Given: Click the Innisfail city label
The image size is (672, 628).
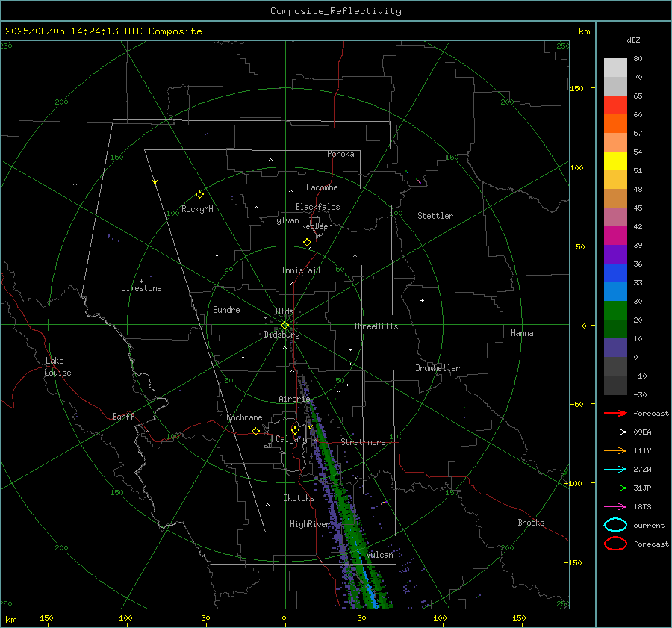Looking at the screenshot, I should coord(301,270).
